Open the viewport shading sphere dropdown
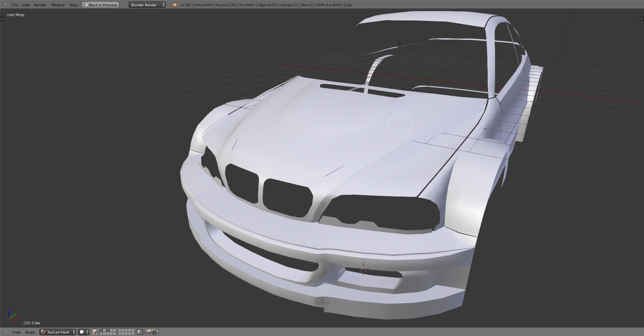The height and width of the screenshot is (336, 644). tap(84, 332)
